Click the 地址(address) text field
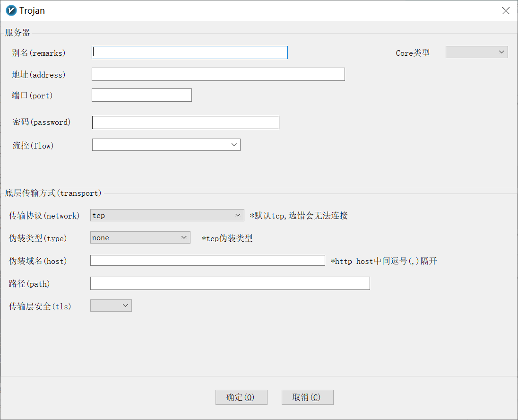The width and height of the screenshot is (518, 420). (218, 74)
